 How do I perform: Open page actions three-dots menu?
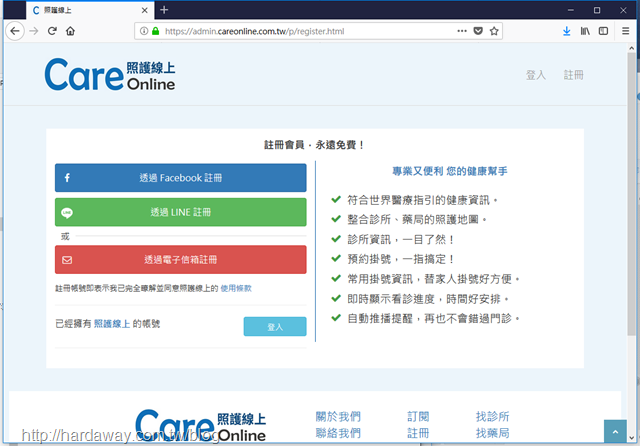(x=462, y=31)
